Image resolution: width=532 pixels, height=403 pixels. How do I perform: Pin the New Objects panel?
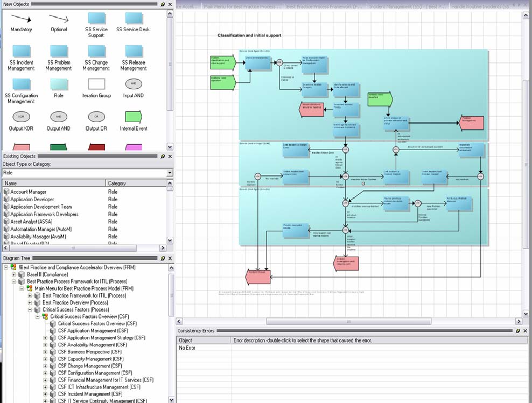(163, 4)
